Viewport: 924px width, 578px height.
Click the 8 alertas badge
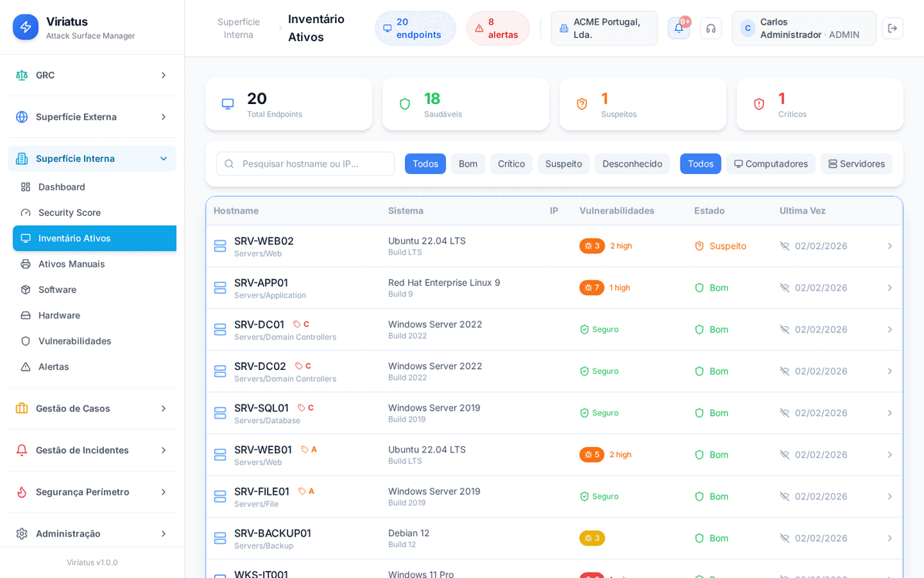point(497,28)
